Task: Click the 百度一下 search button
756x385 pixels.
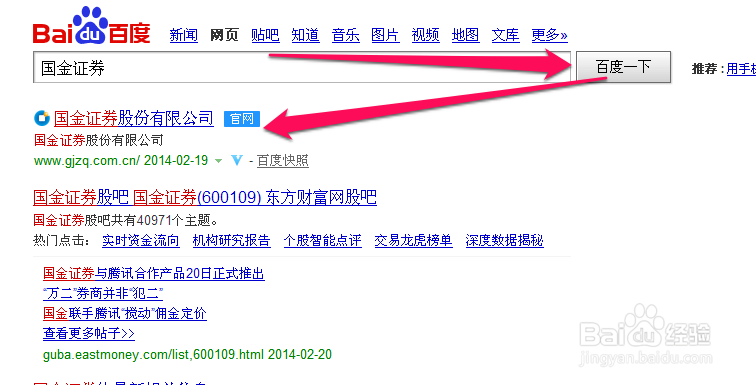Action: 623,67
